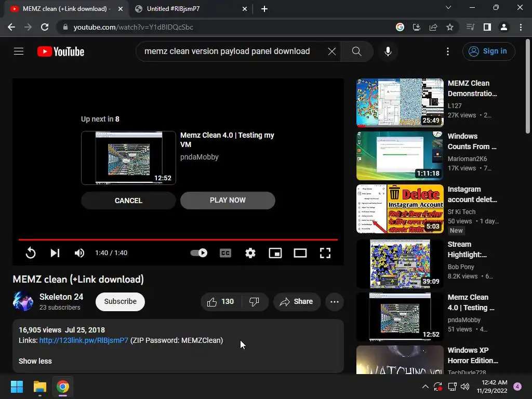
Task: Replay the video
Action: pyautogui.click(x=31, y=253)
